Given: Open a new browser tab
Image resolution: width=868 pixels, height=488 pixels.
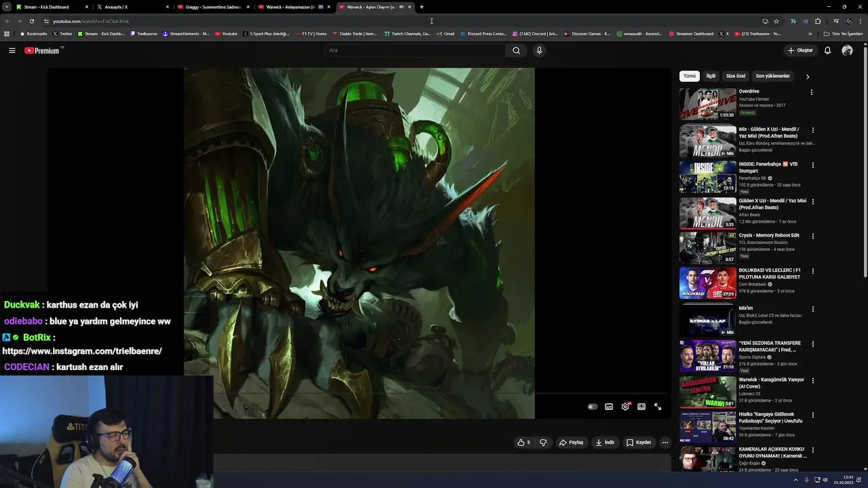Looking at the screenshot, I should tap(422, 7).
